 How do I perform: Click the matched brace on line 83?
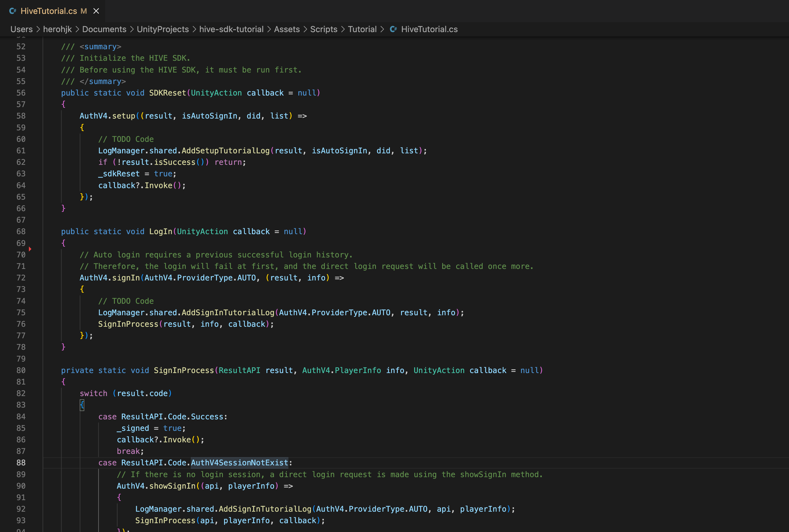pos(82,405)
